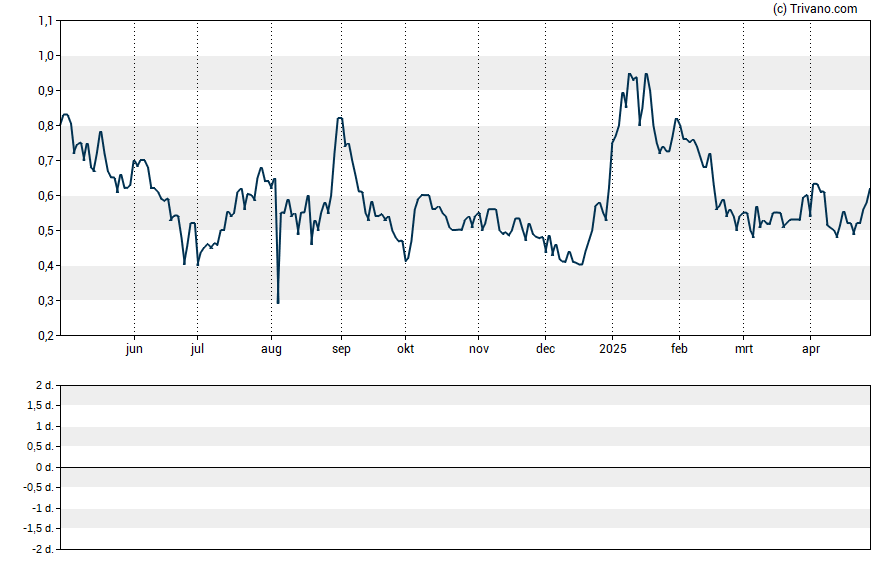Click the '-1 d.' lower axis label

(42, 508)
